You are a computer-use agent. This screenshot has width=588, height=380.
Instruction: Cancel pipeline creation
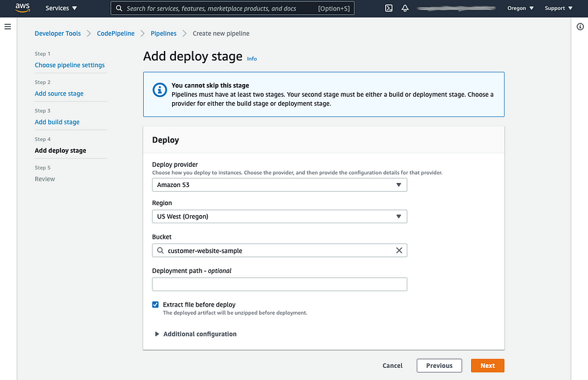pos(392,365)
